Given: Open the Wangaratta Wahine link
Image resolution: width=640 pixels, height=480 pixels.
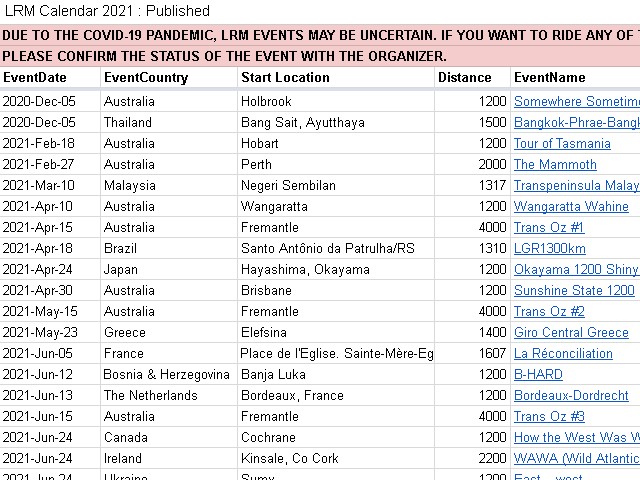Looking at the screenshot, I should [x=571, y=207].
